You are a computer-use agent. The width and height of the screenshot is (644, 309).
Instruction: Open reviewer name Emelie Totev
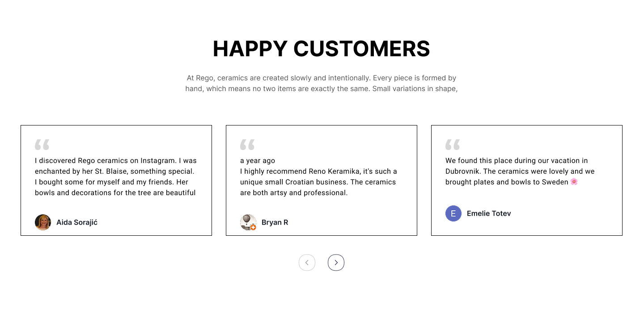pos(489,213)
